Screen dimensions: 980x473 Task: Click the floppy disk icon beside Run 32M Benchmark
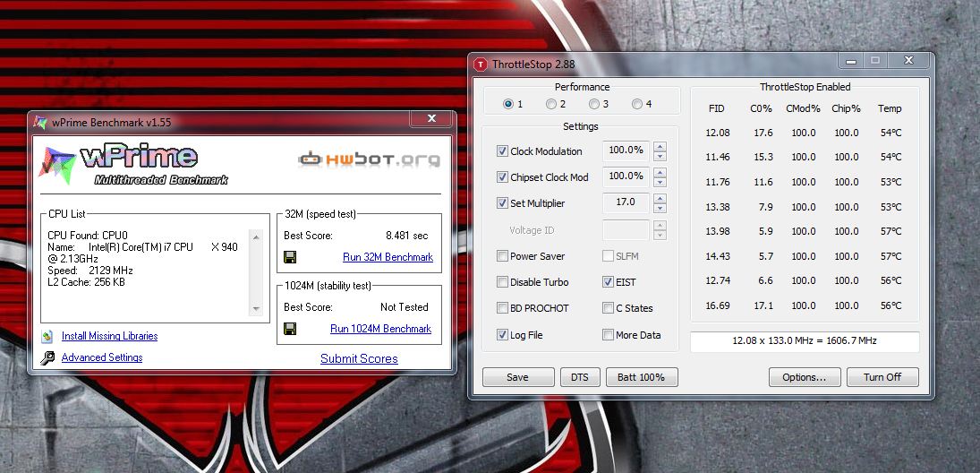[289, 256]
